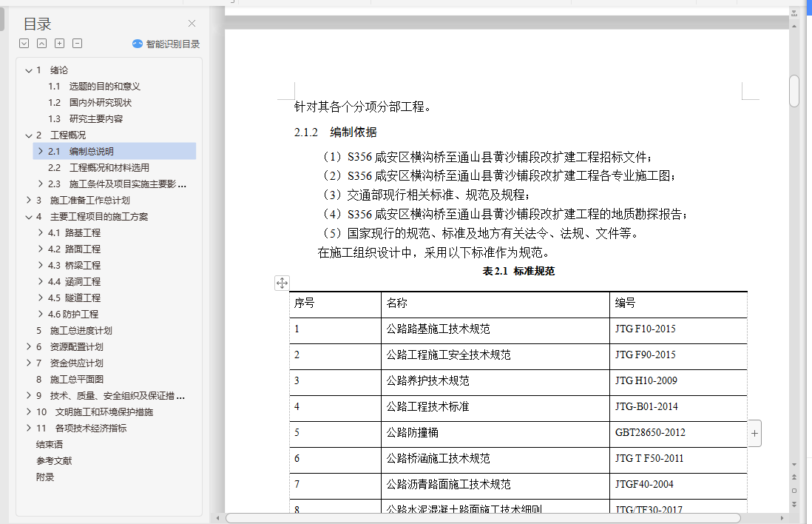Jump to 8 施工总平面图
The width and height of the screenshot is (812, 524).
coord(70,380)
